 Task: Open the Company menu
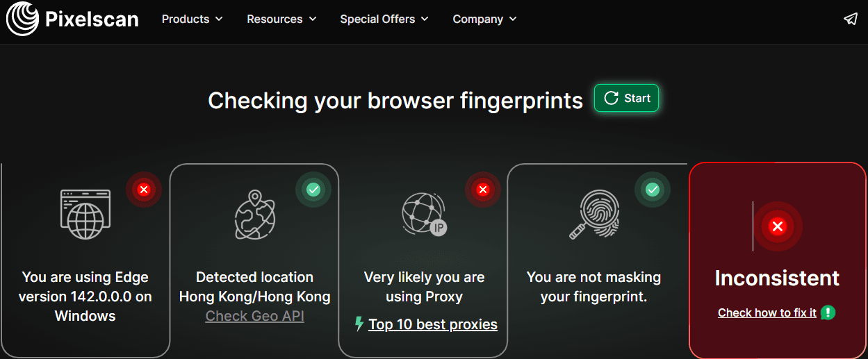pos(484,19)
